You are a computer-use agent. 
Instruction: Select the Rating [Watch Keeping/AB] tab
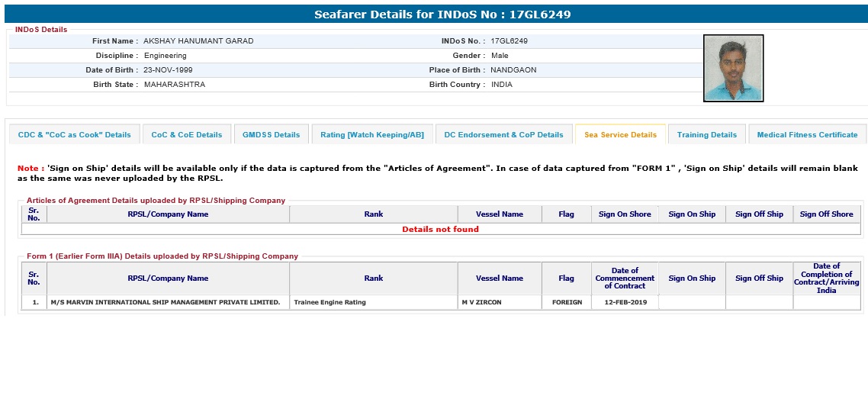[x=372, y=134]
